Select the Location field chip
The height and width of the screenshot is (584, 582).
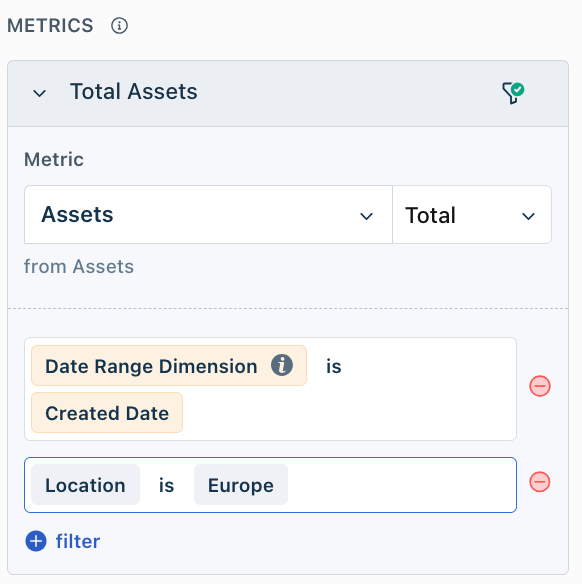tap(85, 485)
